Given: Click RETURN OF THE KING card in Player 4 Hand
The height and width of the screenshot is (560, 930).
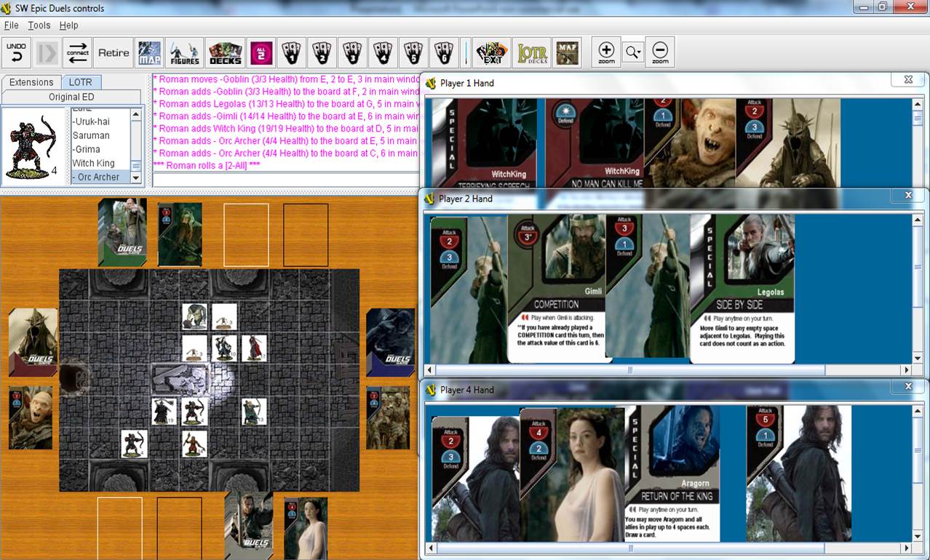Looking at the screenshot, I should 673,473.
